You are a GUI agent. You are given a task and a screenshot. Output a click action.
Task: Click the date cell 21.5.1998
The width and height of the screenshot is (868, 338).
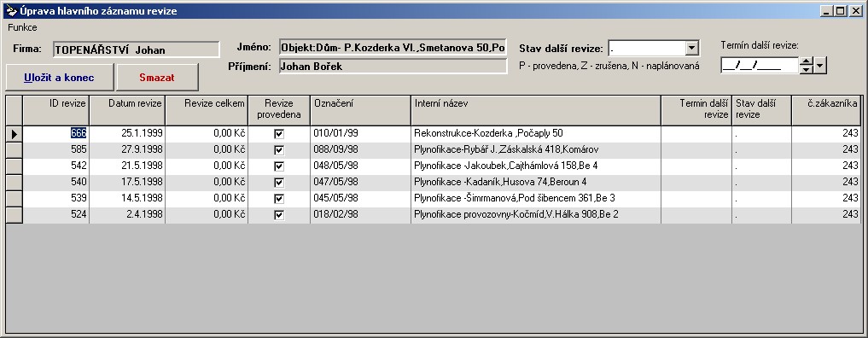click(x=127, y=166)
